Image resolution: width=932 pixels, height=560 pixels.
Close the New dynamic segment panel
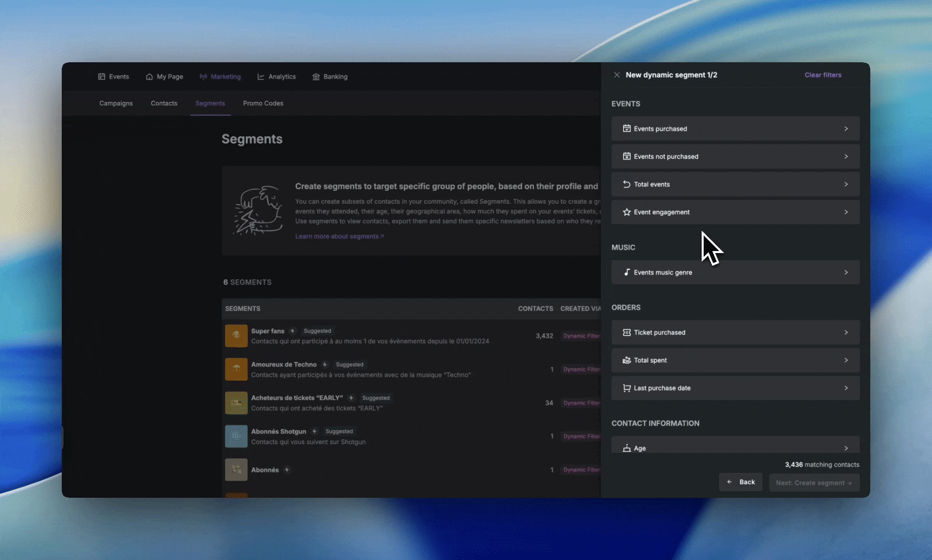(616, 75)
